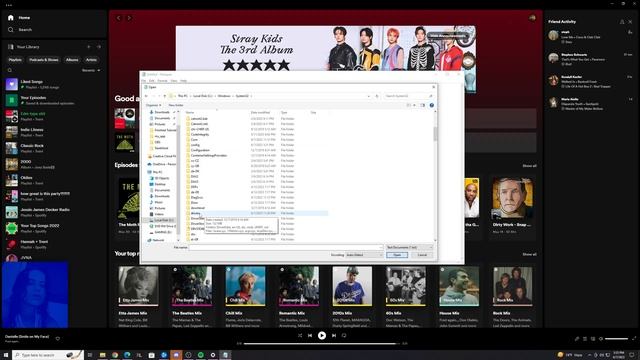Open the connect to a device icon
This screenshot has height=360, width=640.
[593, 339]
